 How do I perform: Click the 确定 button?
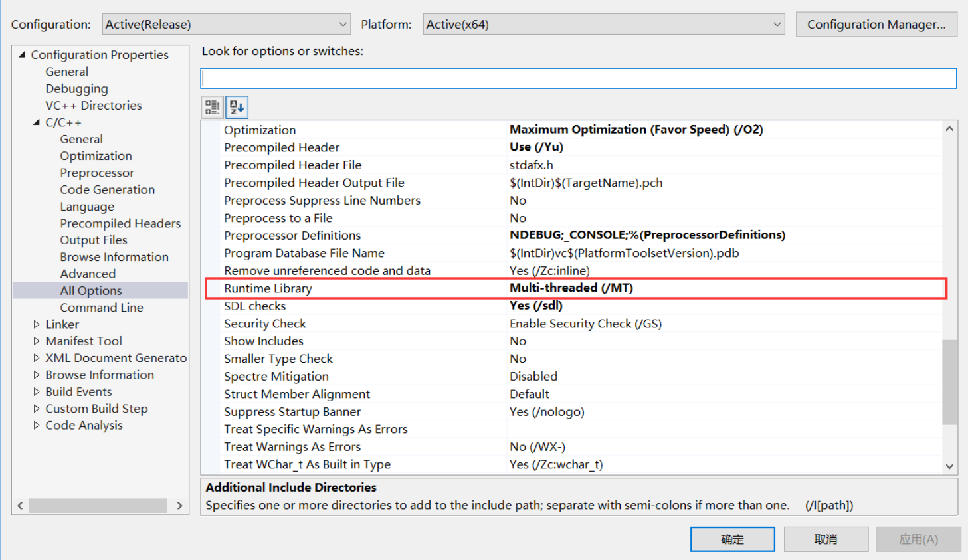(x=732, y=539)
